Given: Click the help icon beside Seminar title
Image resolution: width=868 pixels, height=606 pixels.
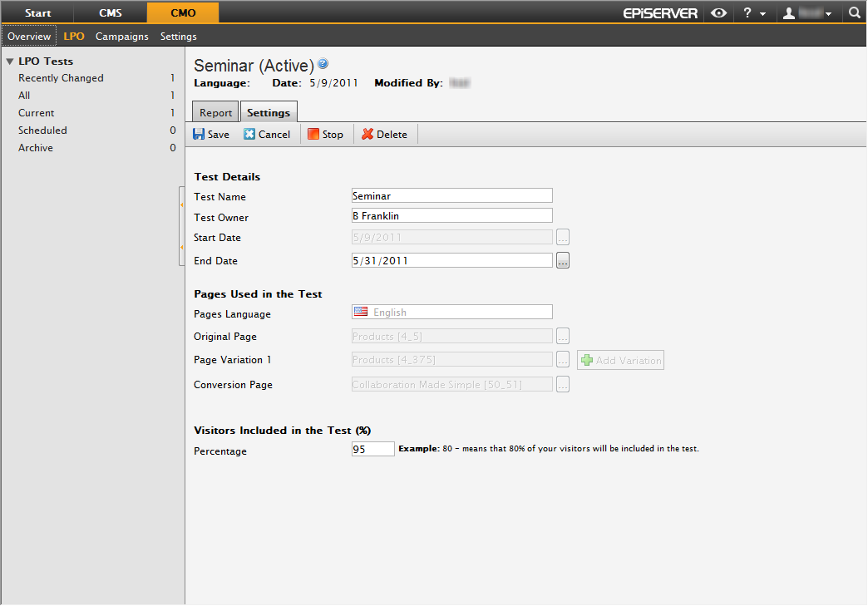Looking at the screenshot, I should tap(323, 64).
